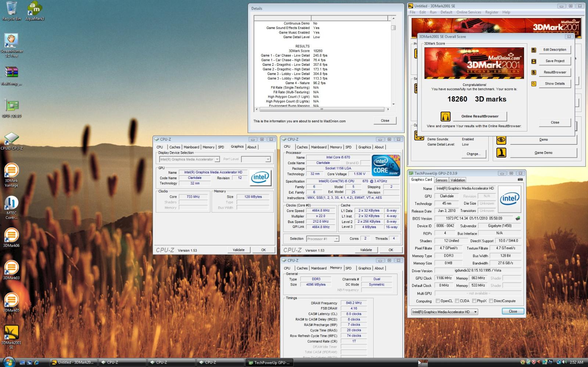Click the Edit Description button
The height and width of the screenshot is (367, 588).
coord(555,50)
